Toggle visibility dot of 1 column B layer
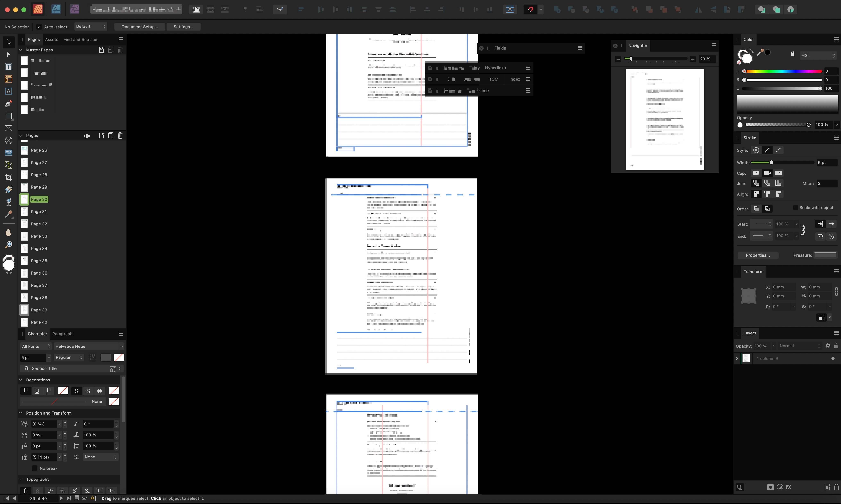 [833, 359]
